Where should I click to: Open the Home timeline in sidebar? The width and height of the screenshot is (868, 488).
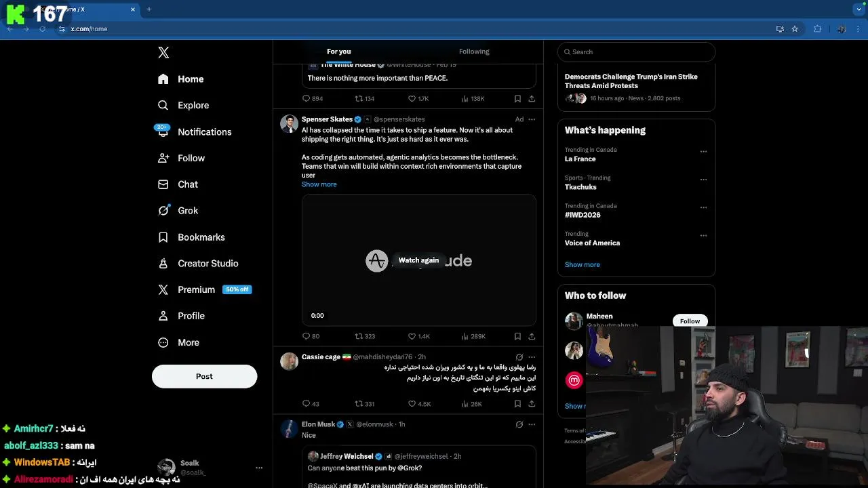pos(180,79)
